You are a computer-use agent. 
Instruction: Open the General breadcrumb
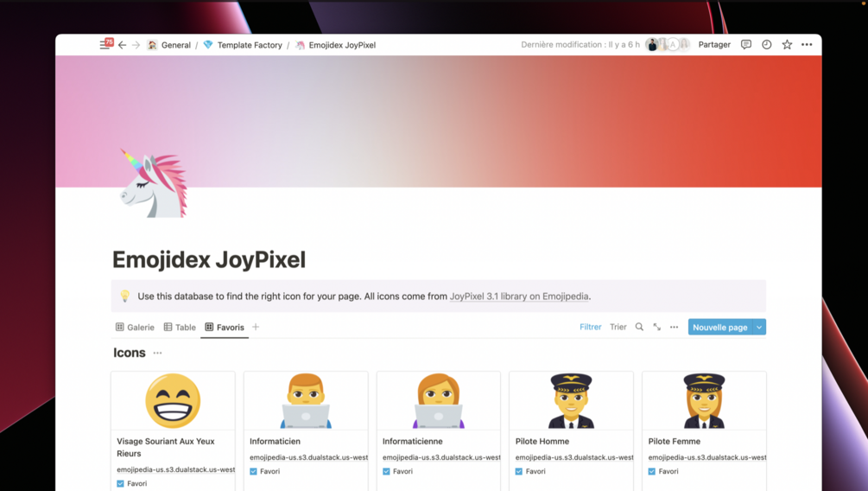[x=168, y=45]
